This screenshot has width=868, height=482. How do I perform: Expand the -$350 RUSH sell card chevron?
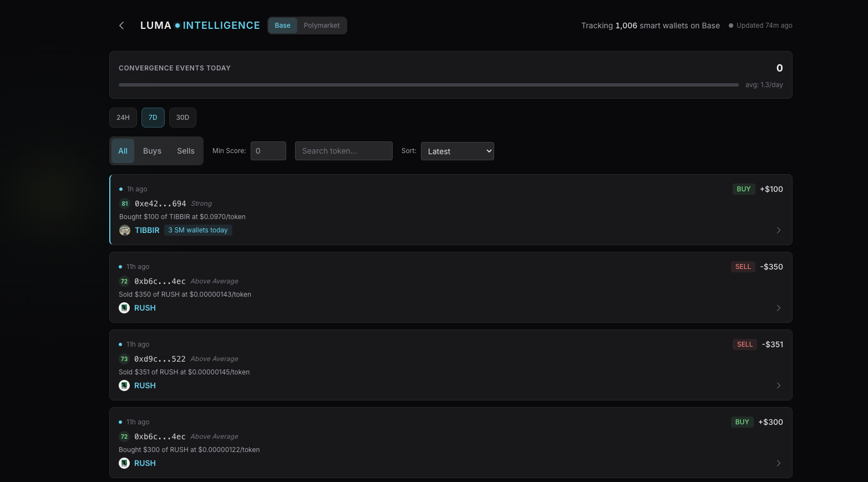coord(778,308)
